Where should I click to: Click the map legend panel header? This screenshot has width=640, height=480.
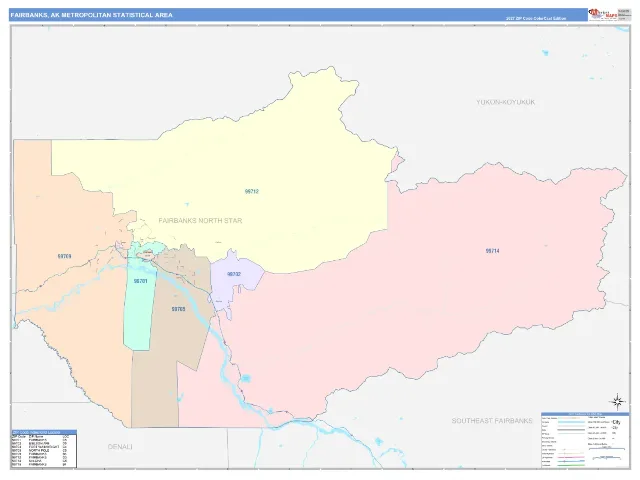click(585, 414)
